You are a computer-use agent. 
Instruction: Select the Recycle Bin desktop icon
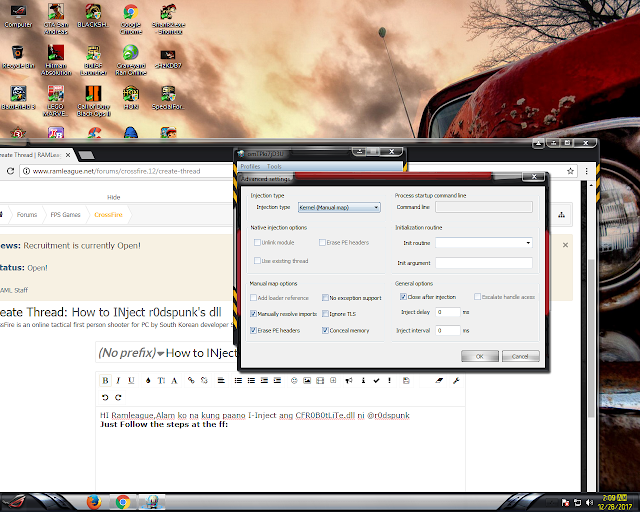pyautogui.click(x=18, y=57)
